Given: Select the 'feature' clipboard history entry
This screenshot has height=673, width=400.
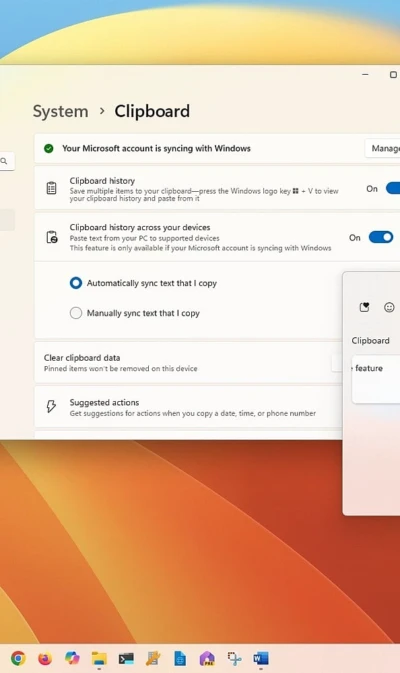Looking at the screenshot, I should (376, 379).
